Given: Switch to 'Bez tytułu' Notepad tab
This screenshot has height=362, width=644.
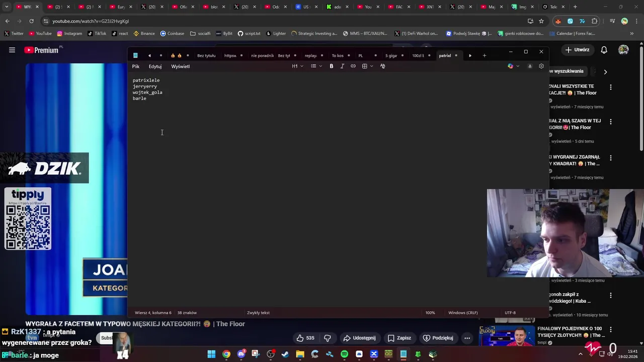Looking at the screenshot, I should (206, 55).
